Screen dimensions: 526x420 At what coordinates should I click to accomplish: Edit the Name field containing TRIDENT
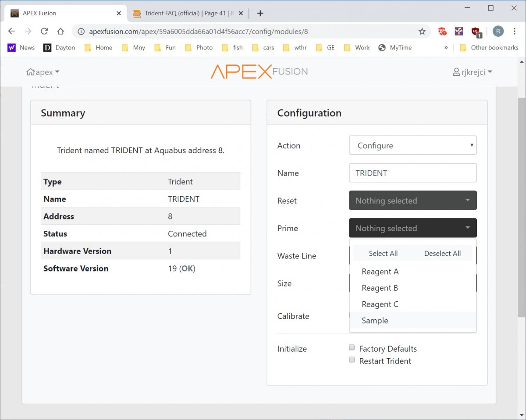412,173
